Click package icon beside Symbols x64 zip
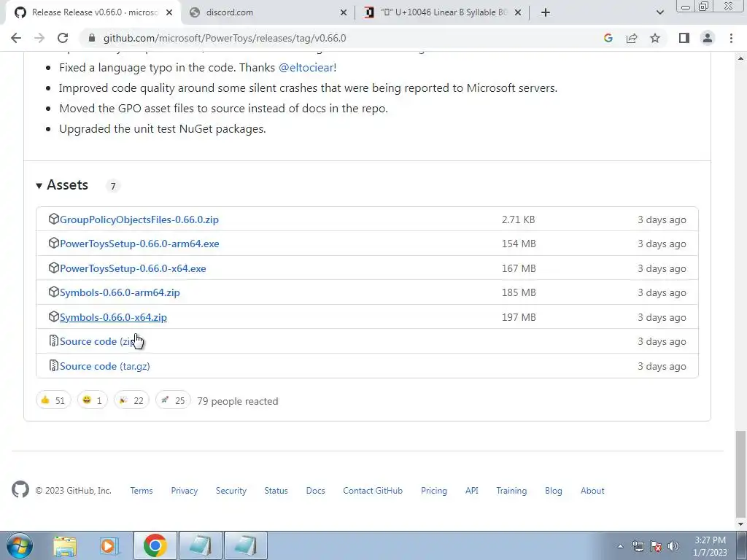The height and width of the screenshot is (560, 747). (53, 316)
